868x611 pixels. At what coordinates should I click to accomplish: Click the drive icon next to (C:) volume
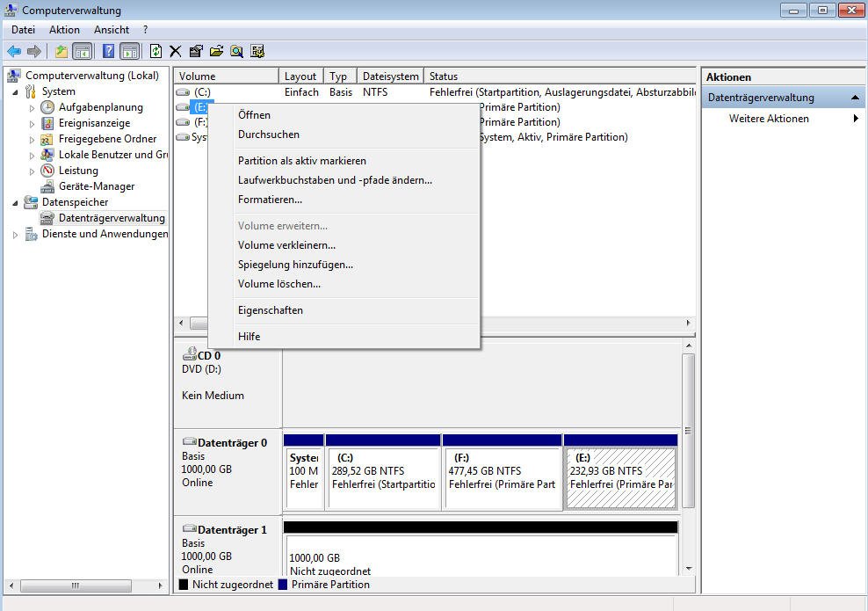coord(183,92)
